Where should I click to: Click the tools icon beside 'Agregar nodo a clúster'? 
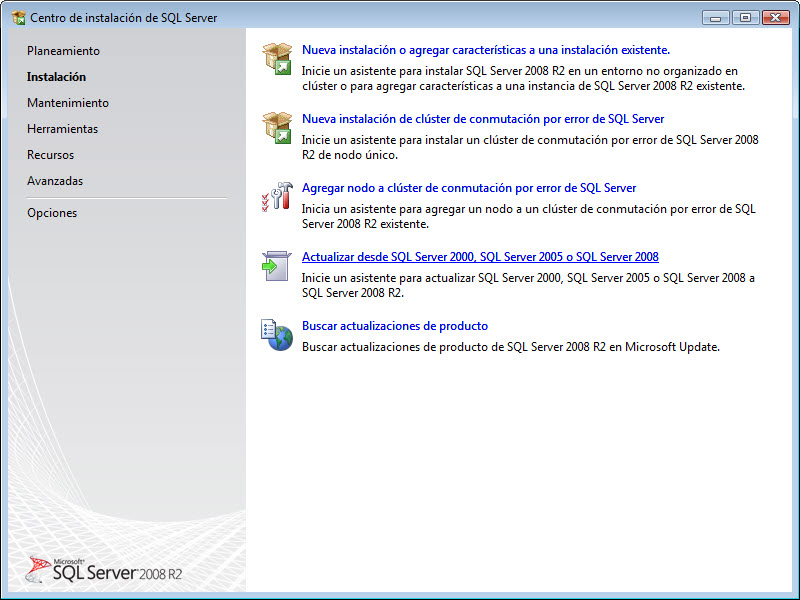pyautogui.click(x=277, y=197)
